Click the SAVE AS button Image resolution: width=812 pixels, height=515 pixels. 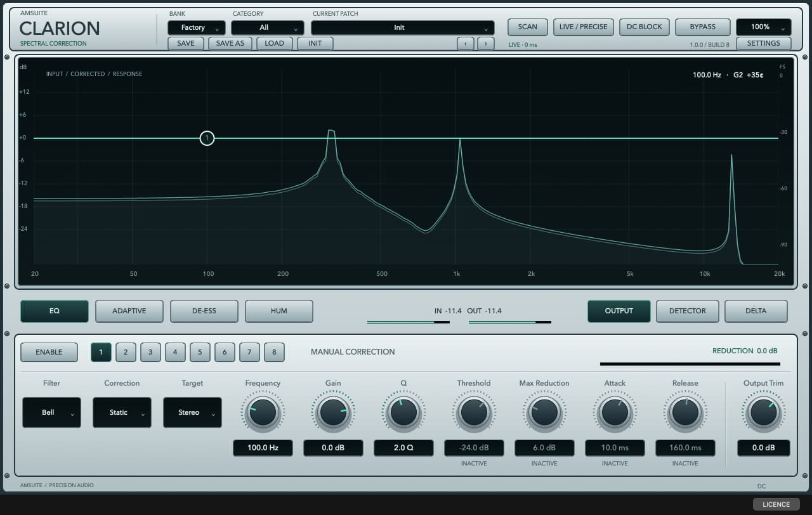pyautogui.click(x=230, y=43)
